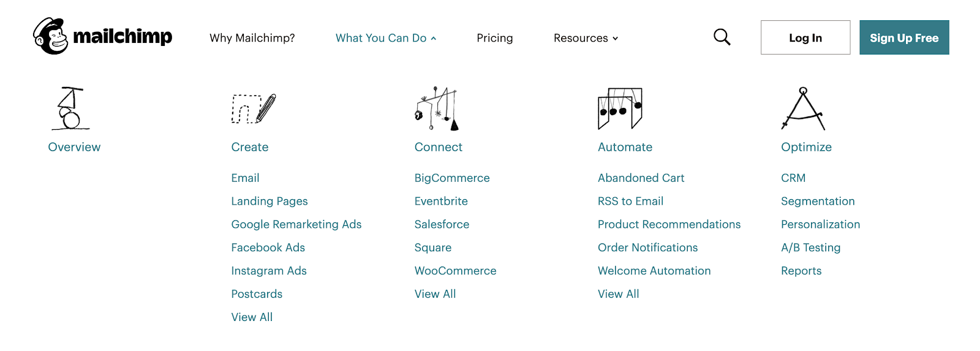This screenshot has width=980, height=351.
Task: Open the WooCommerce integration link
Action: 455,271
